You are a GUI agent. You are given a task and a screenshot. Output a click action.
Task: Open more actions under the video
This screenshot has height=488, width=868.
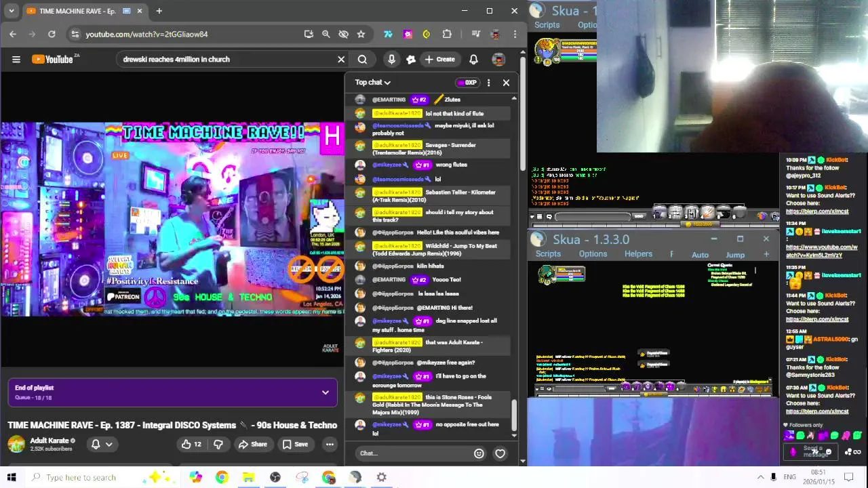330,445
